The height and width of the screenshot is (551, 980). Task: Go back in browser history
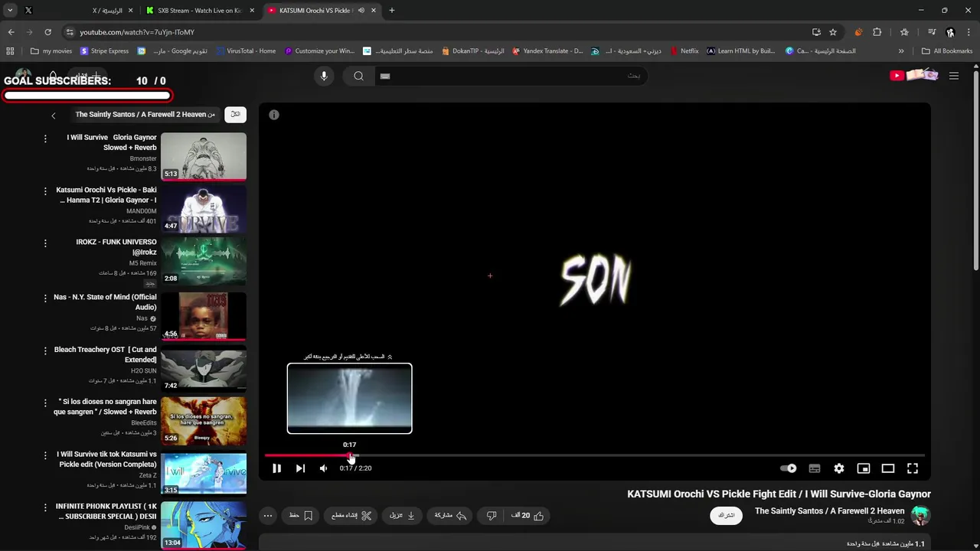11,32
